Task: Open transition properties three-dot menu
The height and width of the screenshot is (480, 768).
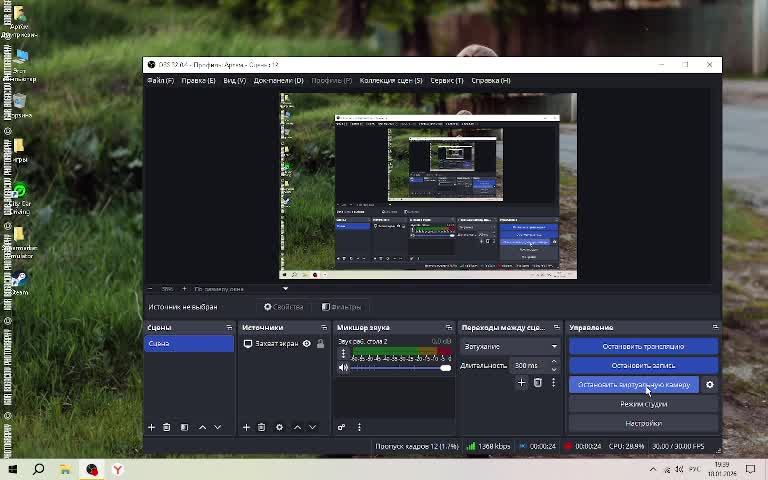Action: pos(553,383)
